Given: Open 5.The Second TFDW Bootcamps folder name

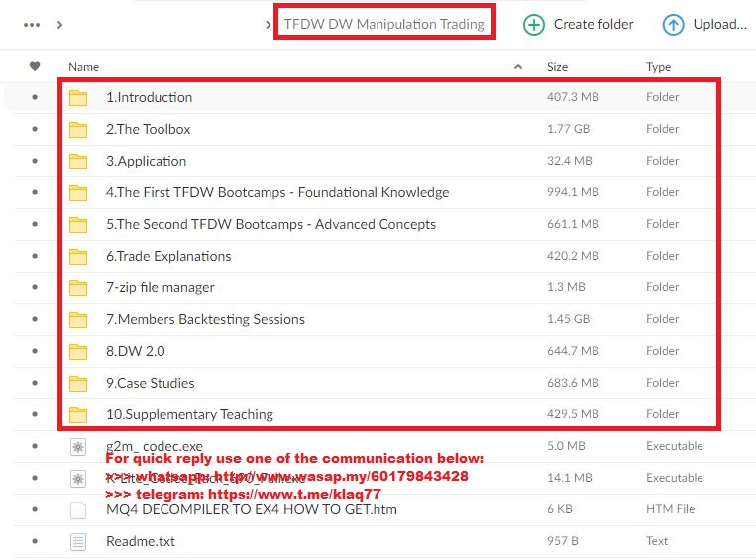Looking at the screenshot, I should click(270, 224).
